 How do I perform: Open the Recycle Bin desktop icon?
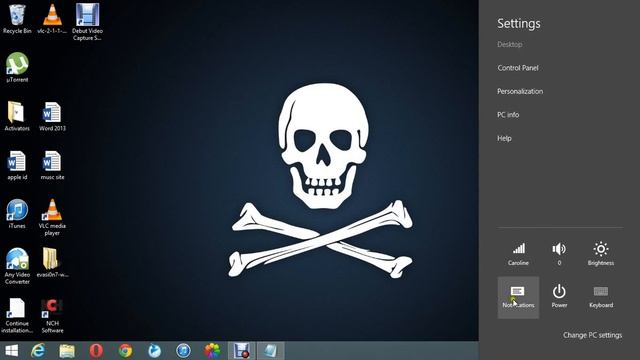tap(17, 19)
